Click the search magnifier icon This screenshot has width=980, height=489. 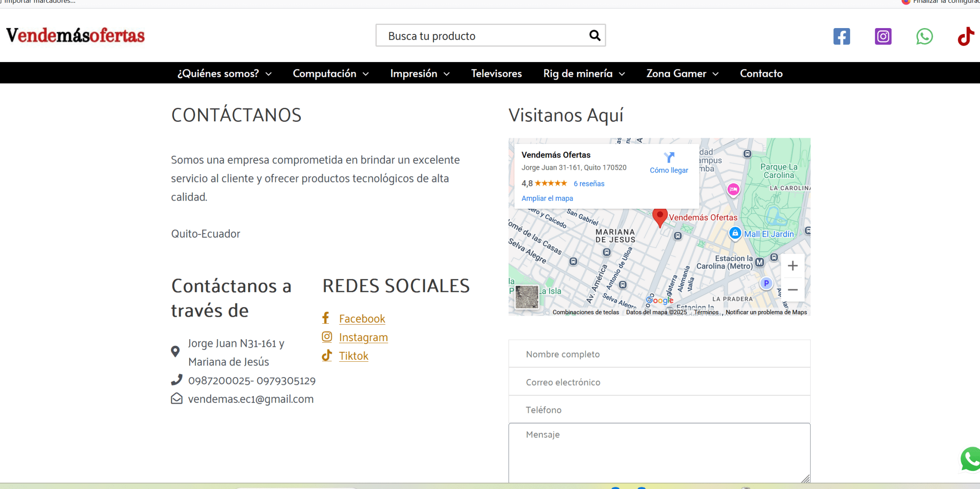(595, 35)
